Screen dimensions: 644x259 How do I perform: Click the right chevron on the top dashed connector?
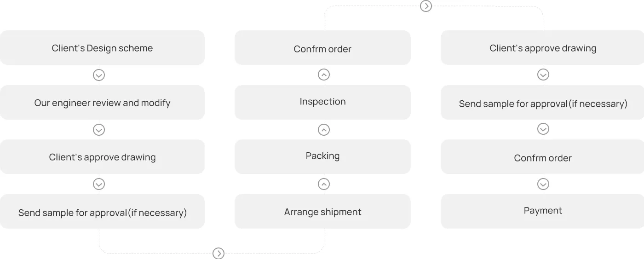[x=426, y=6]
